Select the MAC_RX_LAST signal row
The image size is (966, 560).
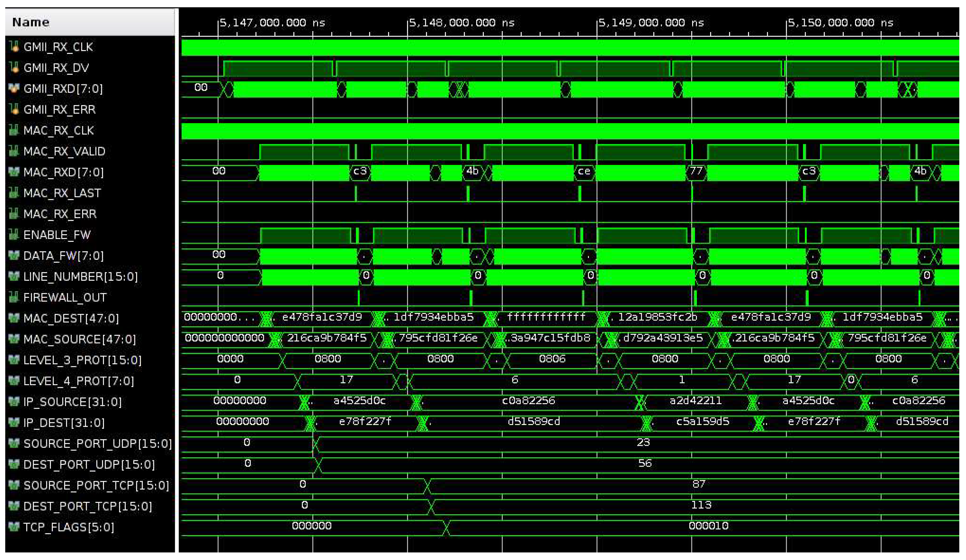click(62, 193)
